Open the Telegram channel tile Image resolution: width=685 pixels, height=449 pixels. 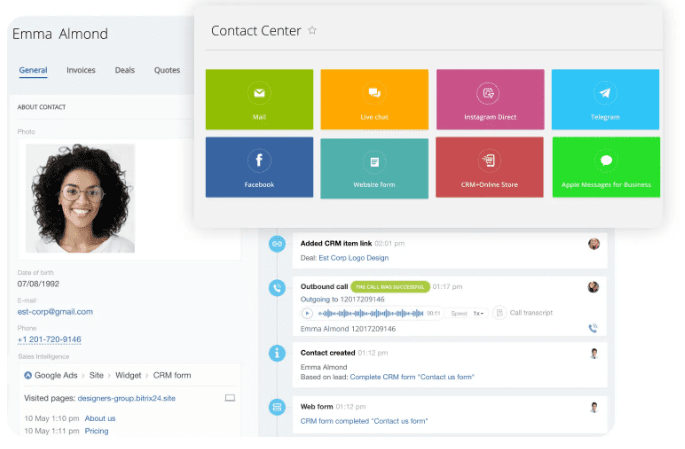(x=605, y=99)
